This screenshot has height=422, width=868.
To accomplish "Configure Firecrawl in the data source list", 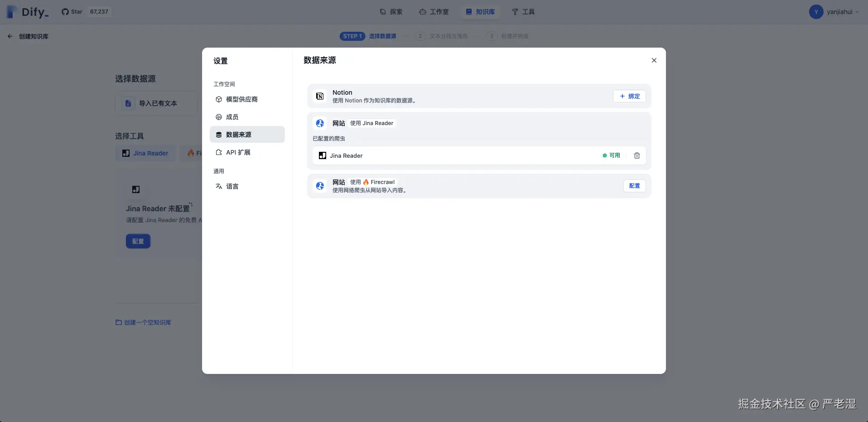I will click(634, 186).
